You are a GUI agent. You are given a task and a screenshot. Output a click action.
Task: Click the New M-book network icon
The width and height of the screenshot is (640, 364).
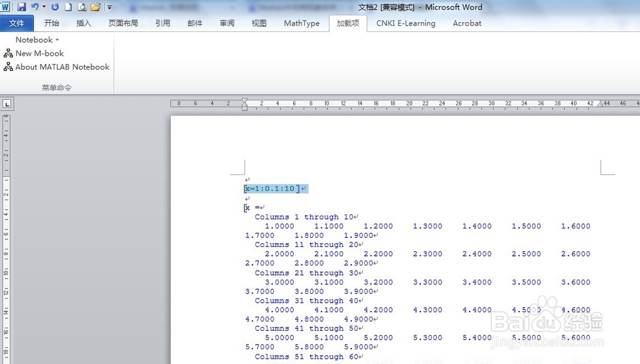tap(8, 54)
